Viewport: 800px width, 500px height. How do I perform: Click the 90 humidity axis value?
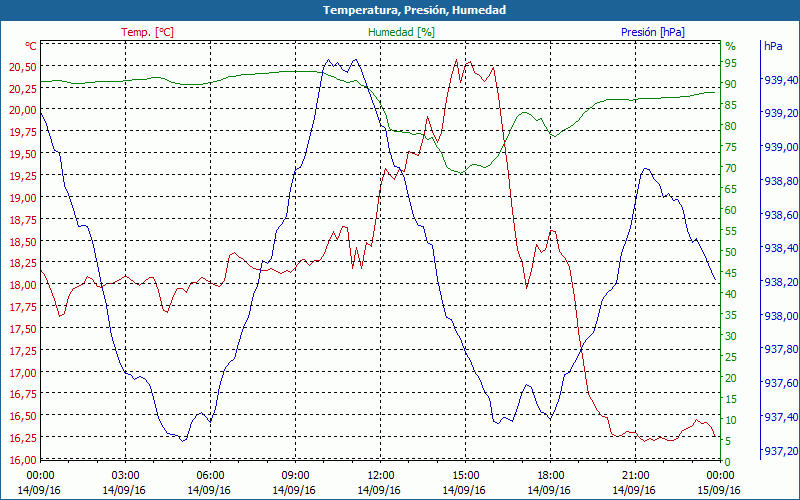tap(731, 84)
